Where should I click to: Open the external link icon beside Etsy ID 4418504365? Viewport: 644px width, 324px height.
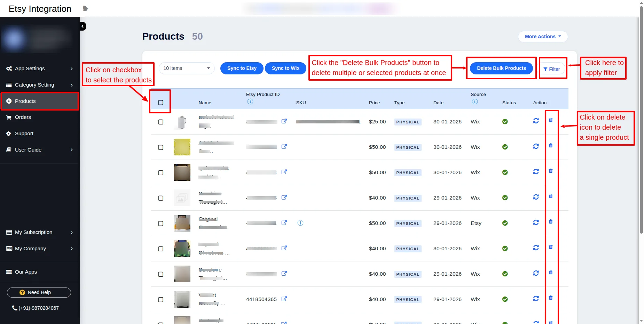[x=284, y=299]
